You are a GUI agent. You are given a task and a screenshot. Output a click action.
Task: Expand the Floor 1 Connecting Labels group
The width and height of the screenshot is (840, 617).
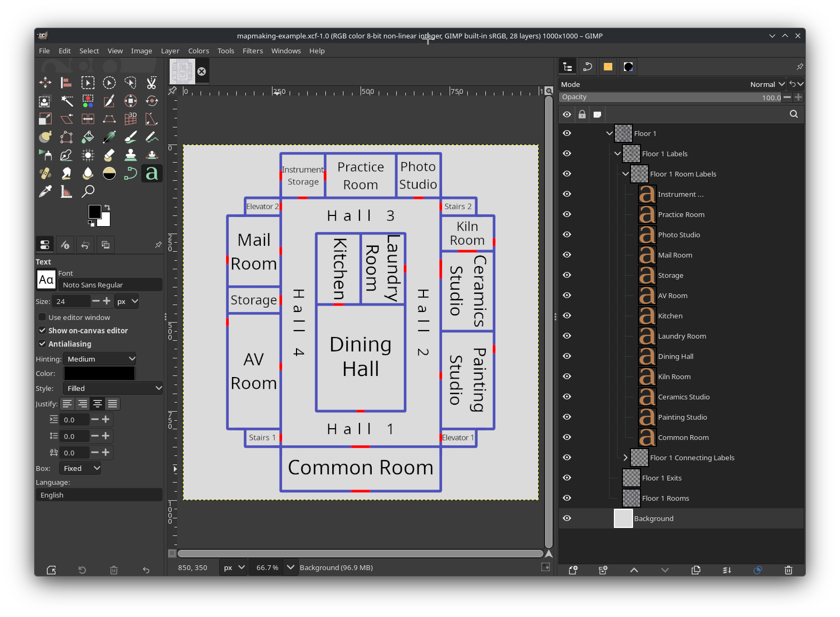[x=626, y=458]
